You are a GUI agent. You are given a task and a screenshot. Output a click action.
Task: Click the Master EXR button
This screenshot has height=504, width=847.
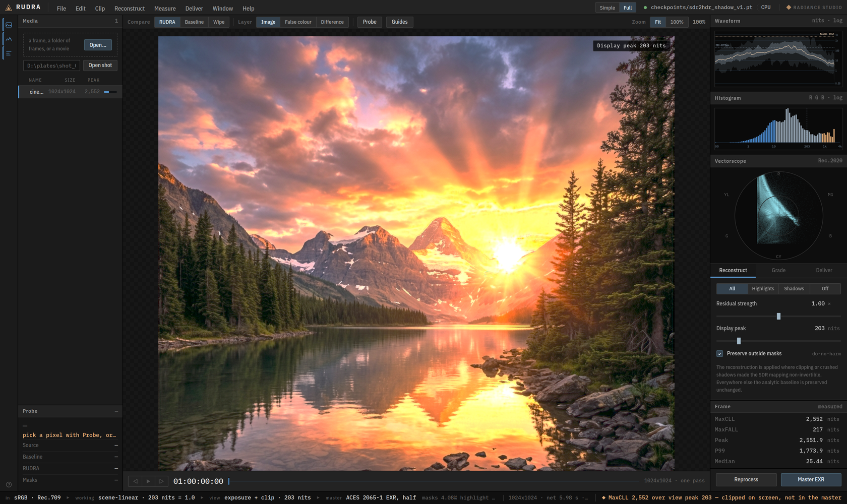pyautogui.click(x=811, y=480)
